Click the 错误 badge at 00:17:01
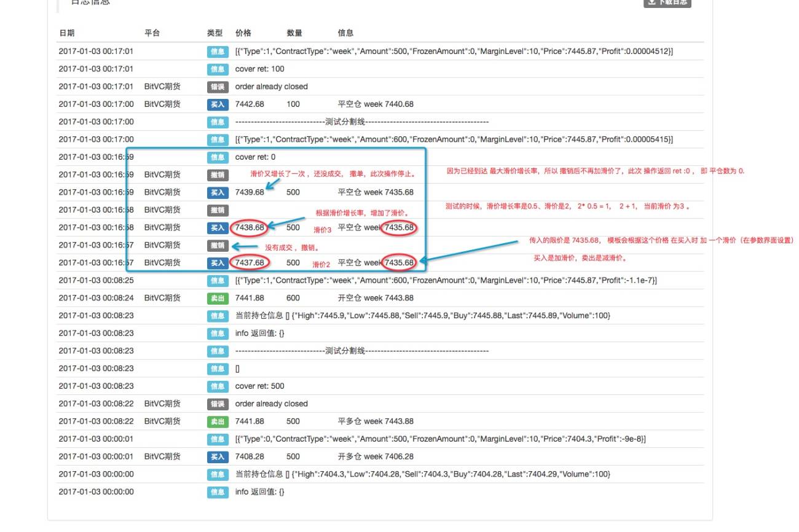The height and width of the screenshot is (532, 799). (218, 87)
